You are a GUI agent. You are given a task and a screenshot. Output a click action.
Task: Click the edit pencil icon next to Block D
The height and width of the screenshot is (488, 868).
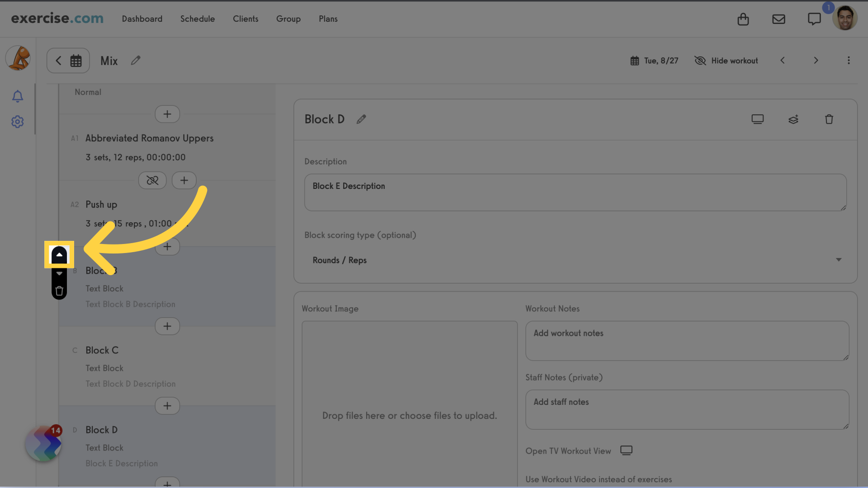[362, 119]
